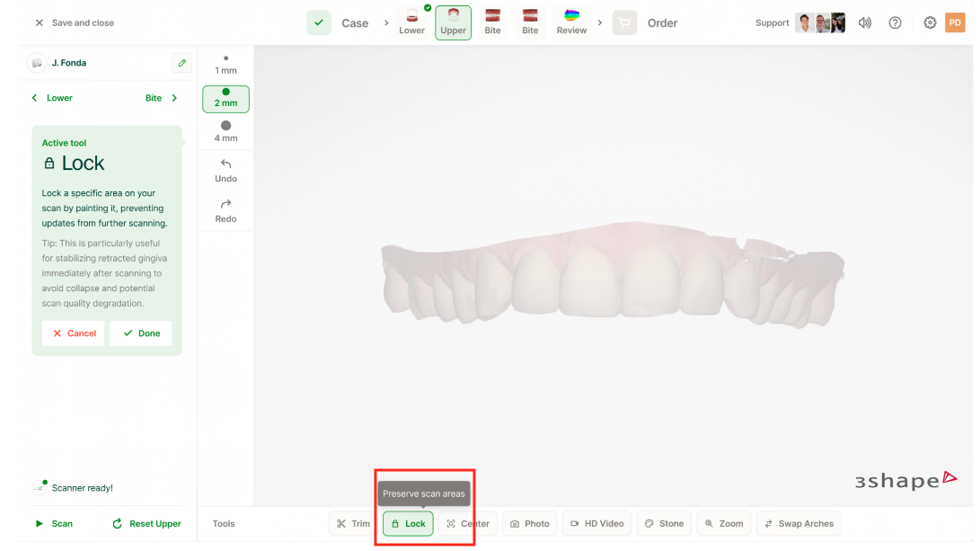This screenshot has height=551, width=980.
Task: Open the Photo capture tool
Action: [x=530, y=523]
